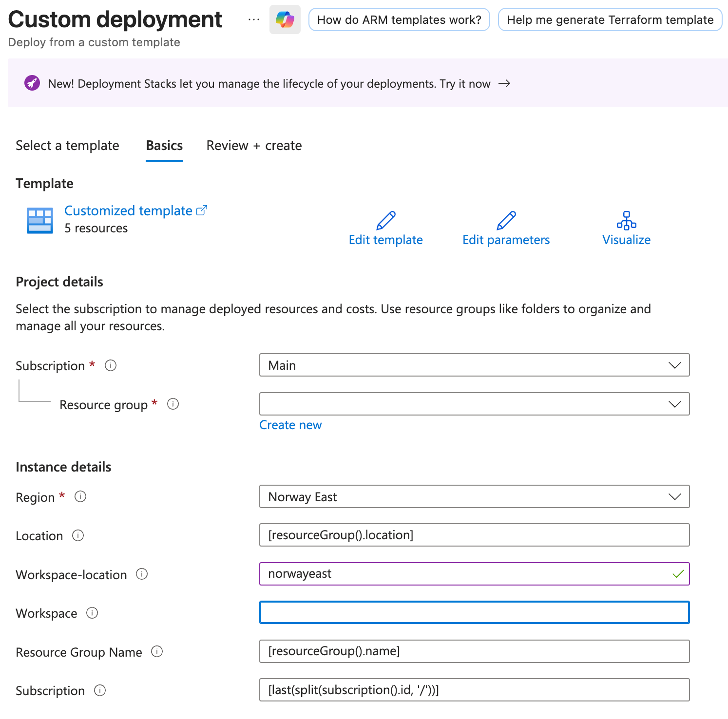
Task: Click the Edit parameters pencil icon
Action: pyautogui.click(x=506, y=221)
